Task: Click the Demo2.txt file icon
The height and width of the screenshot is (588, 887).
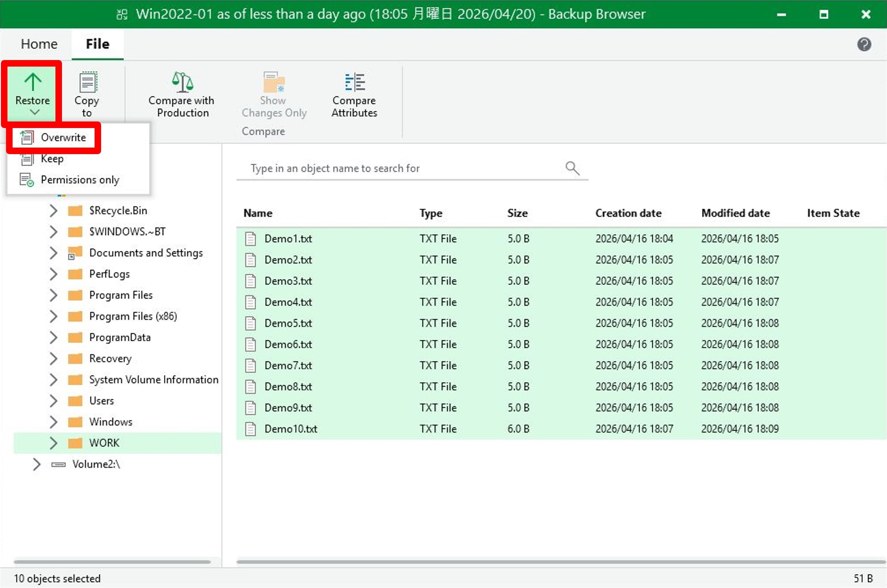Action: pos(251,260)
